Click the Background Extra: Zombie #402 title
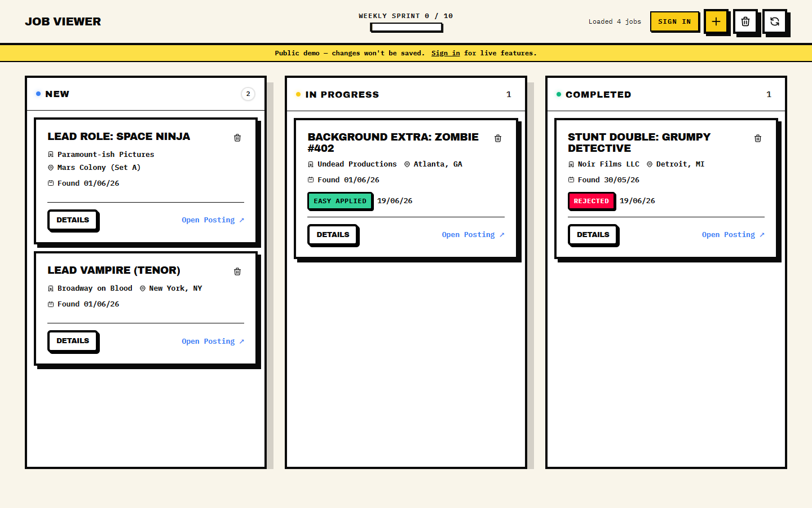 click(x=393, y=143)
